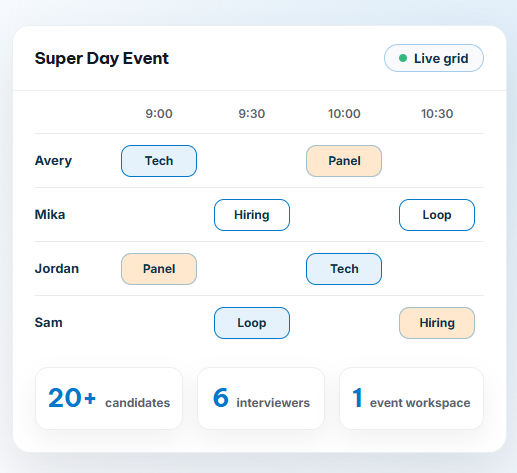The width and height of the screenshot is (517, 473).
Task: Click the 10:00 time column header
Action: pos(344,114)
